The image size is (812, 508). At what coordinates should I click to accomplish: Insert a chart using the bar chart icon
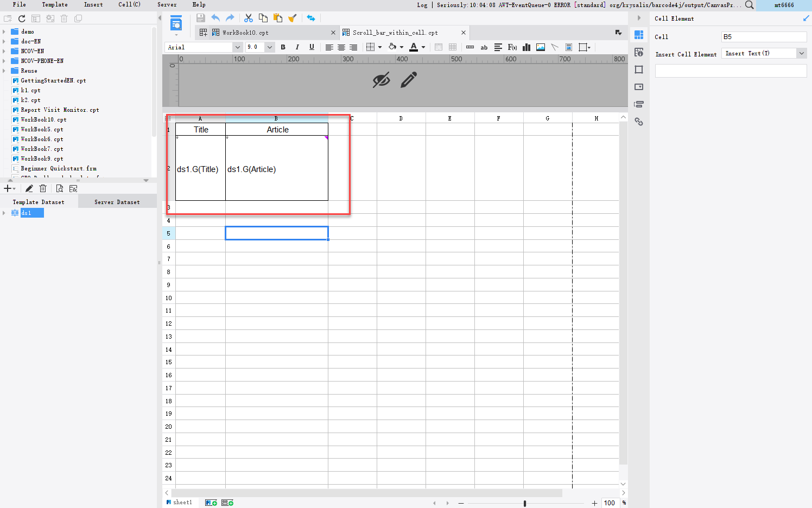click(x=526, y=47)
